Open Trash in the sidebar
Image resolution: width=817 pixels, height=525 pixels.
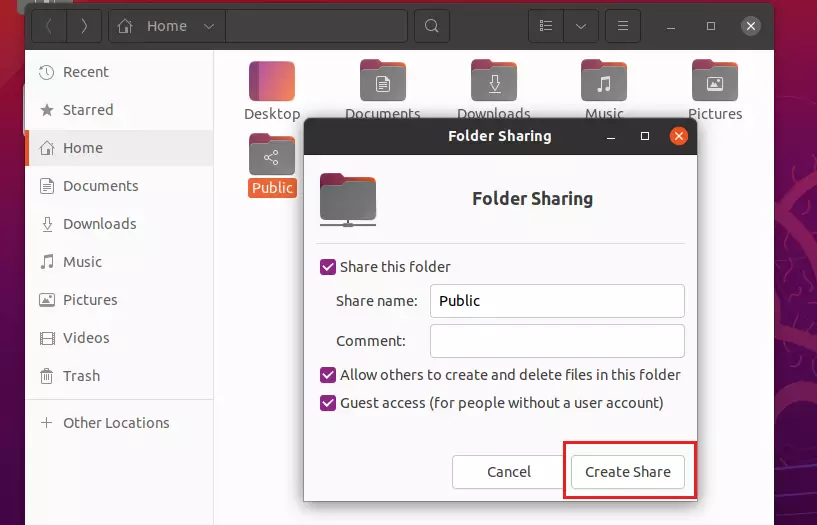(x=119, y=376)
